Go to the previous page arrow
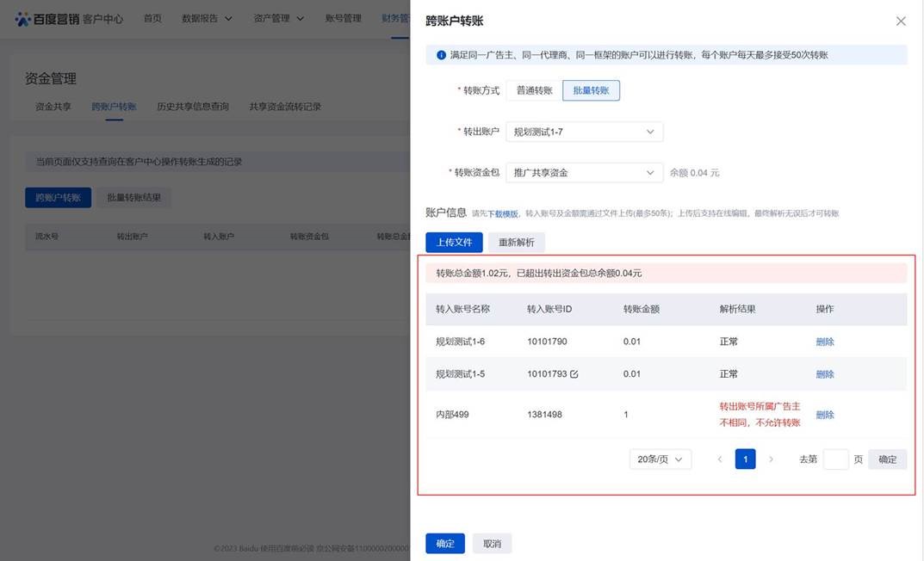Screen dimensions: 924x561 [x=720, y=459]
